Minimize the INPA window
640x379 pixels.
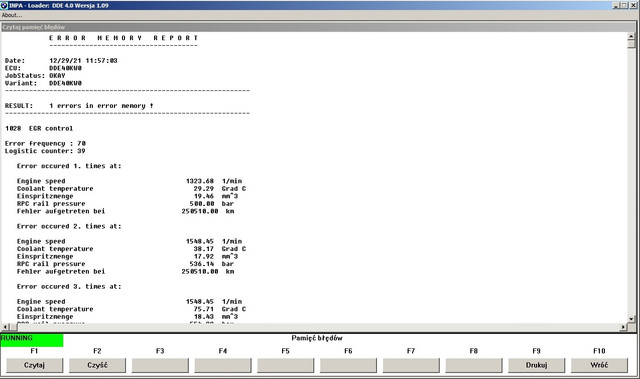(616, 5)
